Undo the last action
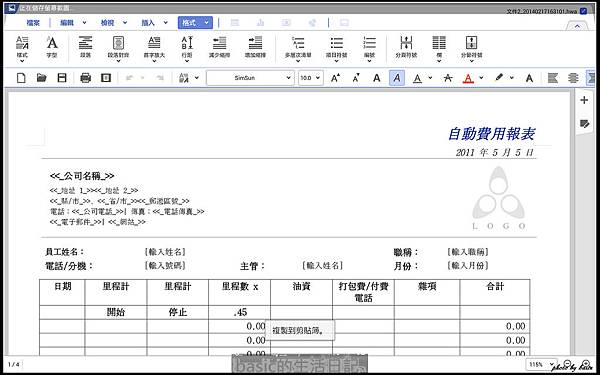Viewport: 600px width, 375px height. 129,78
